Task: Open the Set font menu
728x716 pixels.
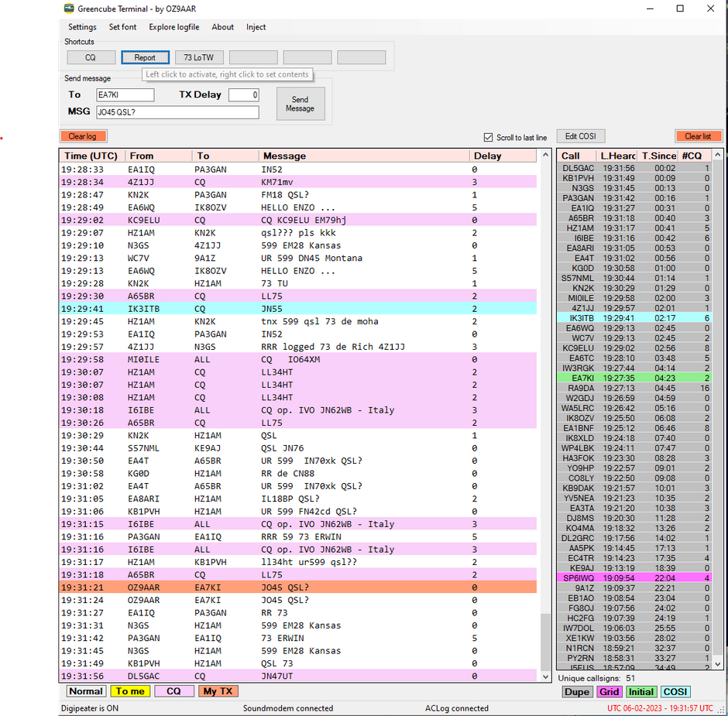Action: point(122,27)
